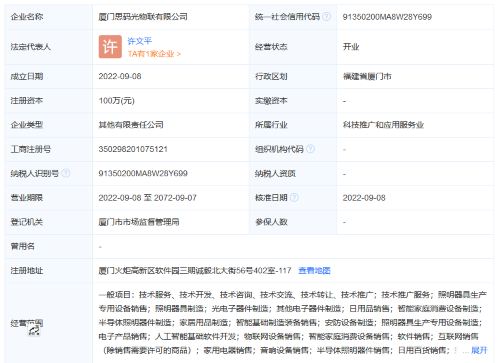Screen dimensions: 500x363
Task: Click the 曾用名 label cell
Action: 49,246
